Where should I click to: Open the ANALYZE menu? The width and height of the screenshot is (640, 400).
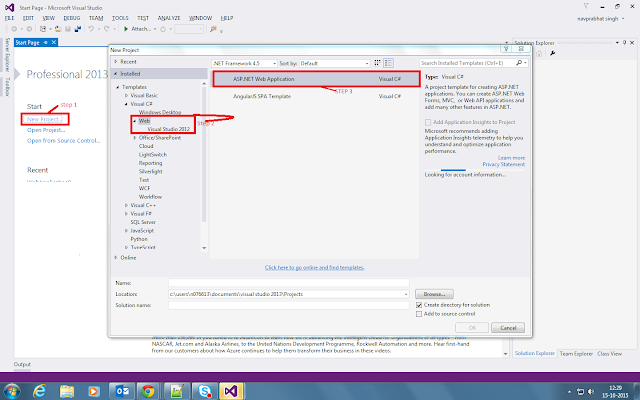coord(169,18)
